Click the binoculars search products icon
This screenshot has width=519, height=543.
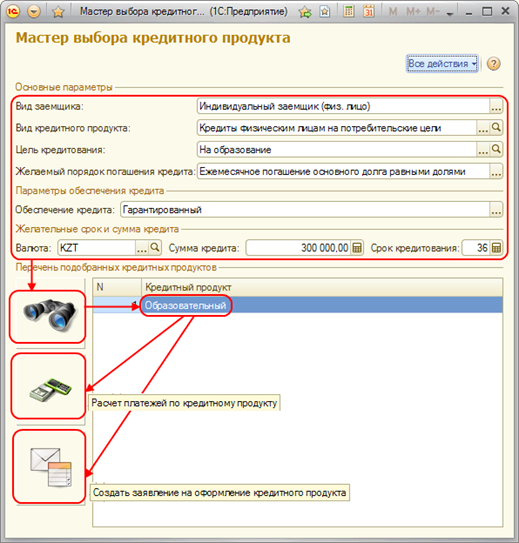(48, 315)
